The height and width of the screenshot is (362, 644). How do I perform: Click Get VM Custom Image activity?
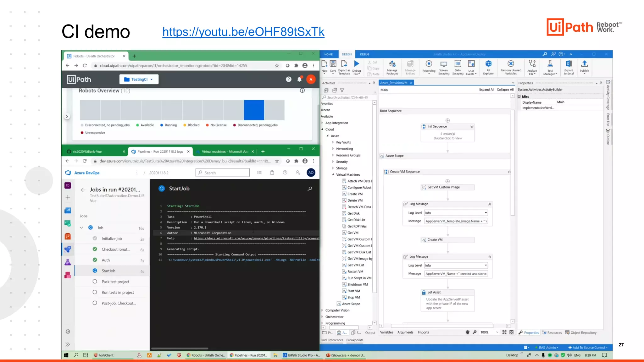[x=447, y=187]
